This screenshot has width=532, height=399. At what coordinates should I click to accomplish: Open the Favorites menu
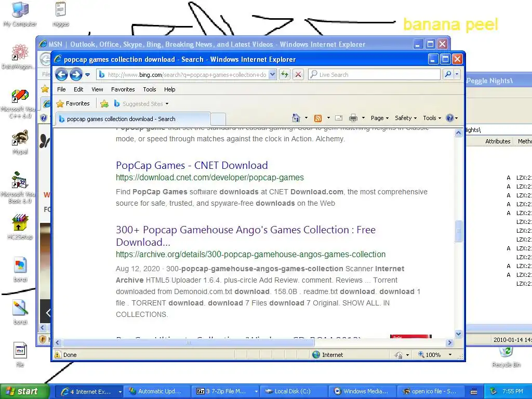point(123,89)
